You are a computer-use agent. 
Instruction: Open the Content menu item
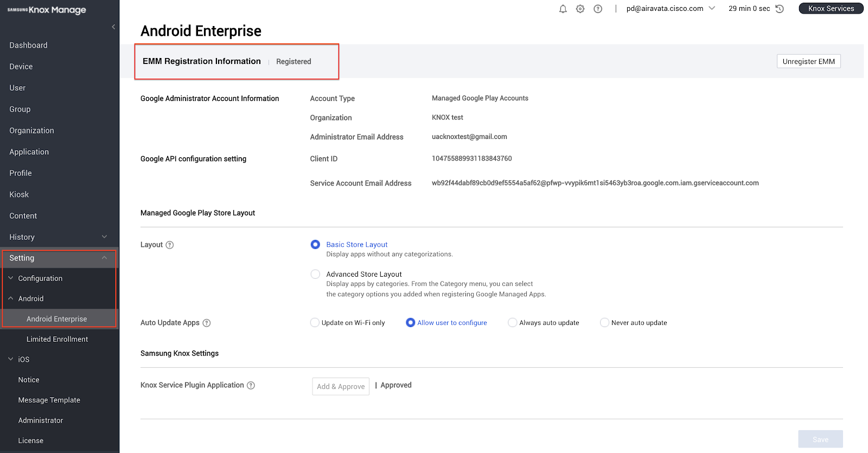(x=23, y=215)
